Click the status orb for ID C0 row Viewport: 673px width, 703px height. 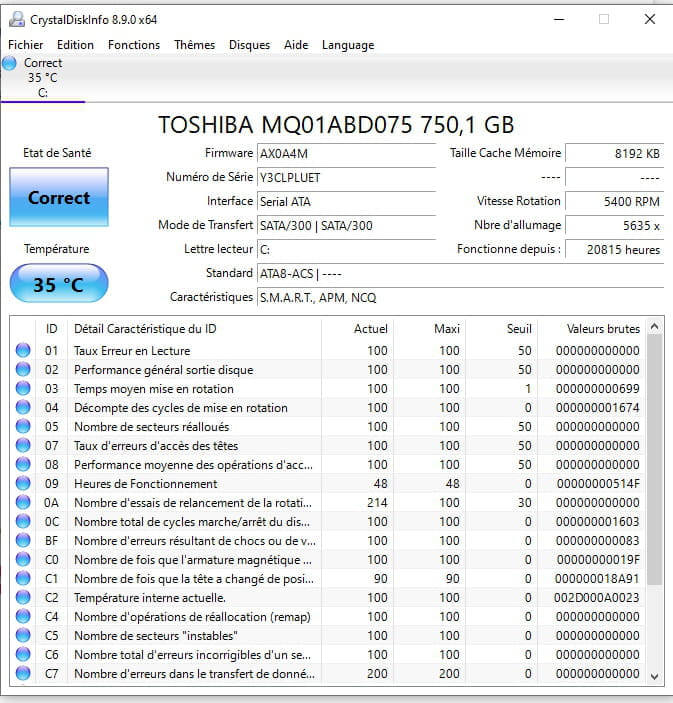coord(23,559)
